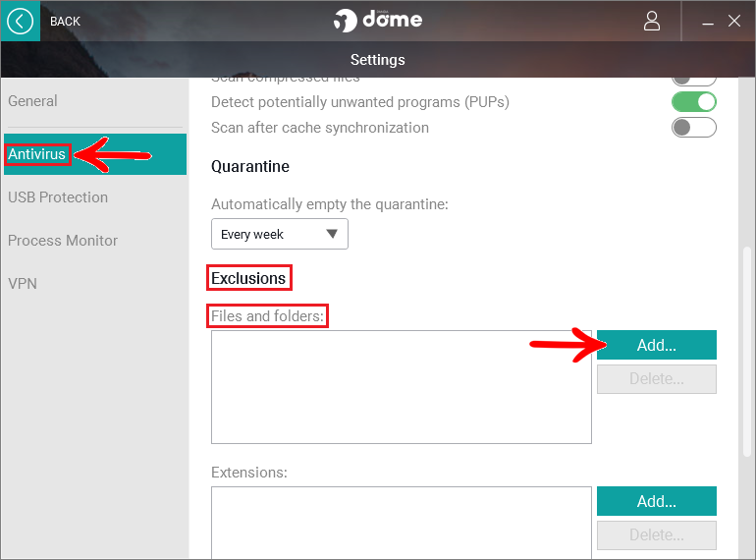This screenshot has width=756, height=560.
Task: Click the vertical scrollbar on the right
Action: (747, 352)
